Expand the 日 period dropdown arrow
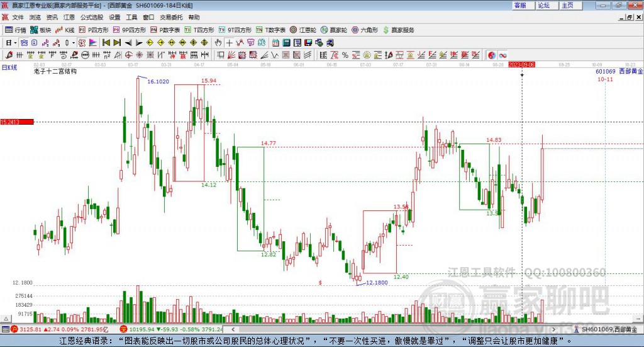Screen dimensions: 644x347 point(15,43)
